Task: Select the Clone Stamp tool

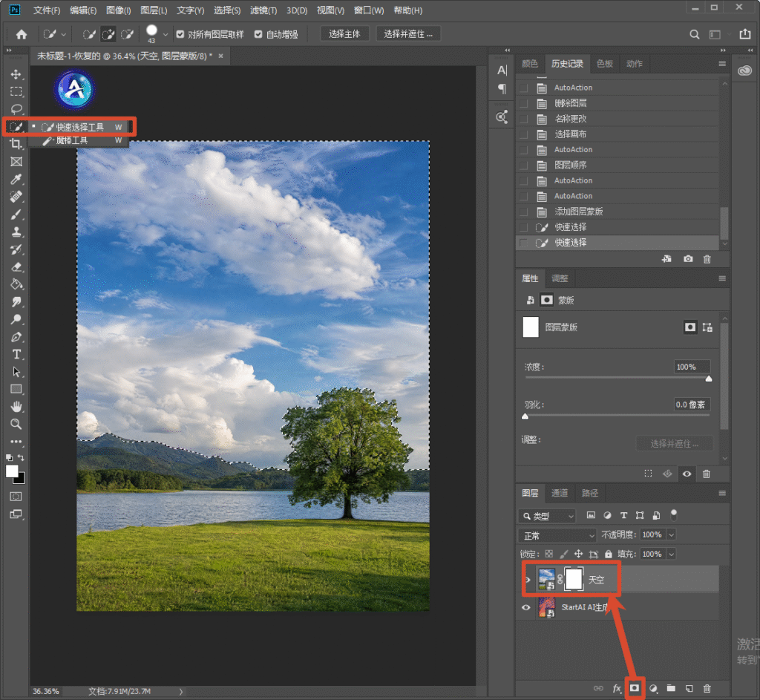Action: click(16, 232)
